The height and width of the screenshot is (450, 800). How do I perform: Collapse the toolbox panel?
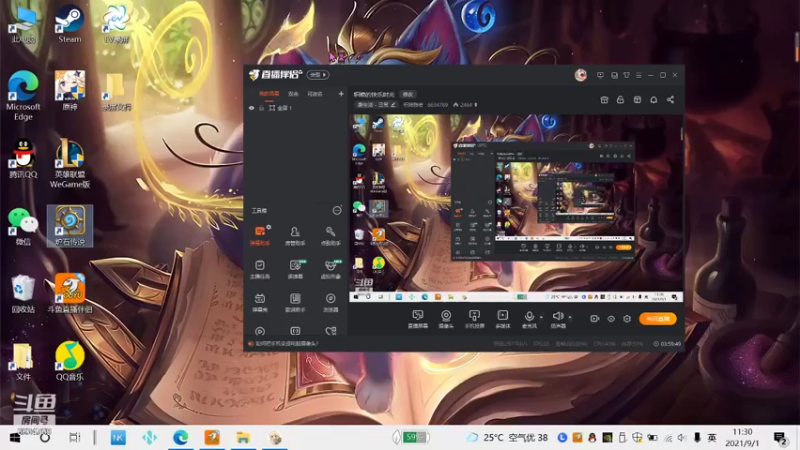(337, 210)
